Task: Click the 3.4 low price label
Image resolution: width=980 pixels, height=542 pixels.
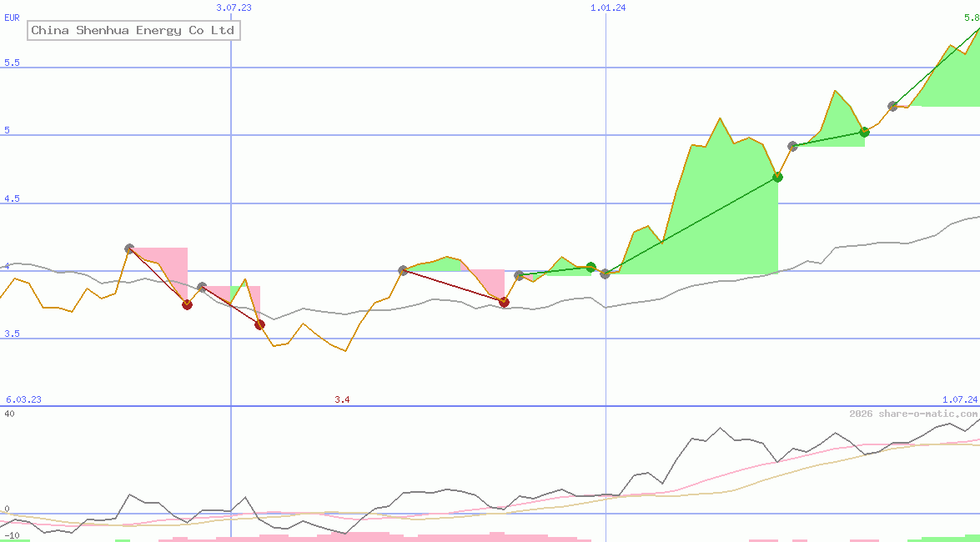Action: pos(342,399)
